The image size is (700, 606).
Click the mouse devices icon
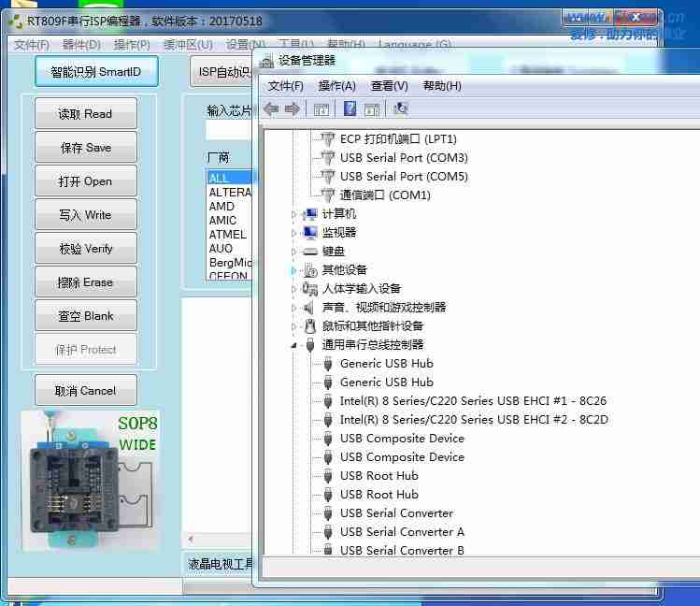click(310, 326)
